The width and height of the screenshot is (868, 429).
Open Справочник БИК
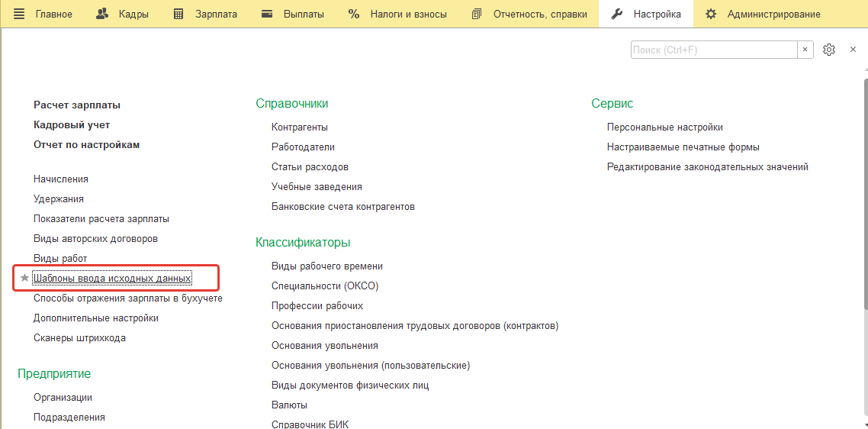[310, 424]
